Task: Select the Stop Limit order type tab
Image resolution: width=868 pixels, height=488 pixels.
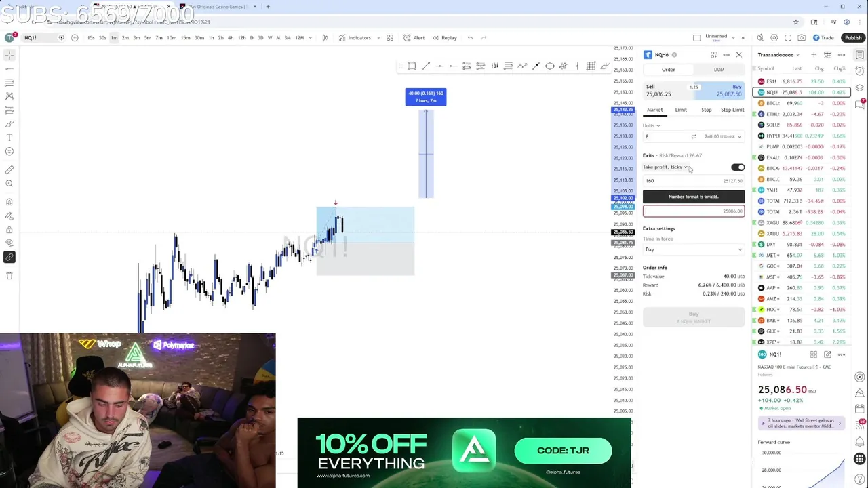Action: click(732, 110)
